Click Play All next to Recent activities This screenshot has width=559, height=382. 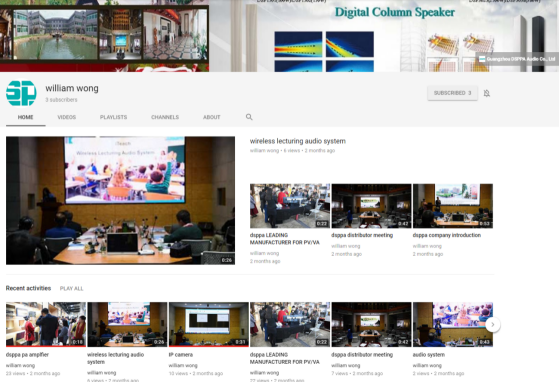point(72,289)
